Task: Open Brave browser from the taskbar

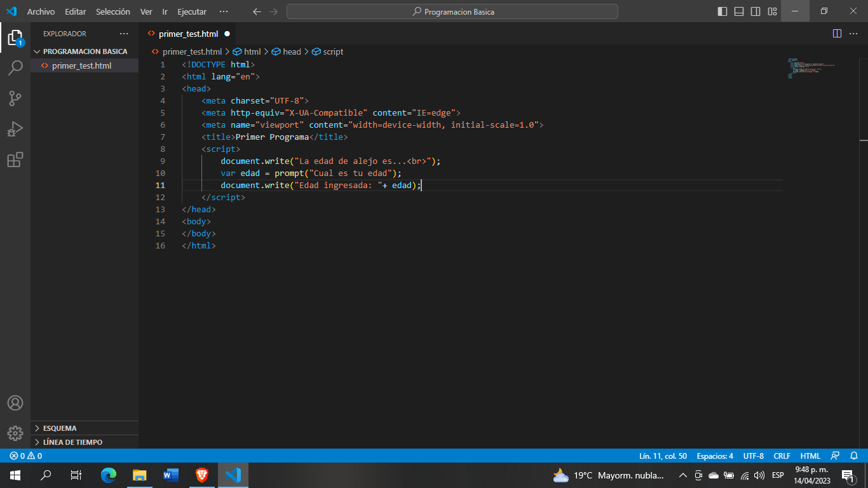Action: coord(202,475)
